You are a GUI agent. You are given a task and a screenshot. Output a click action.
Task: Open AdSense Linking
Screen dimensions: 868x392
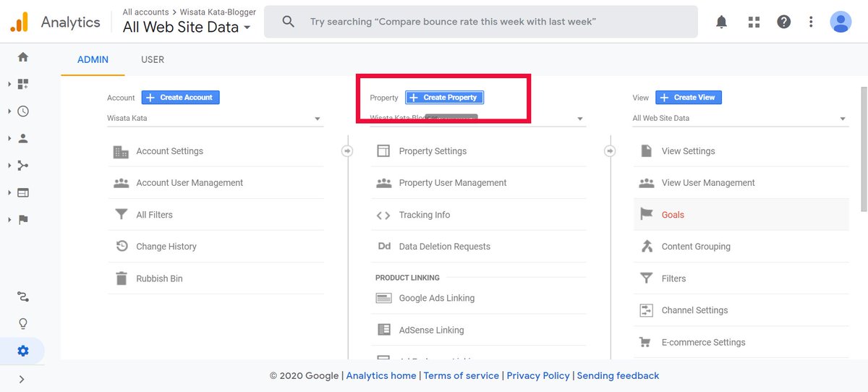coord(478,330)
